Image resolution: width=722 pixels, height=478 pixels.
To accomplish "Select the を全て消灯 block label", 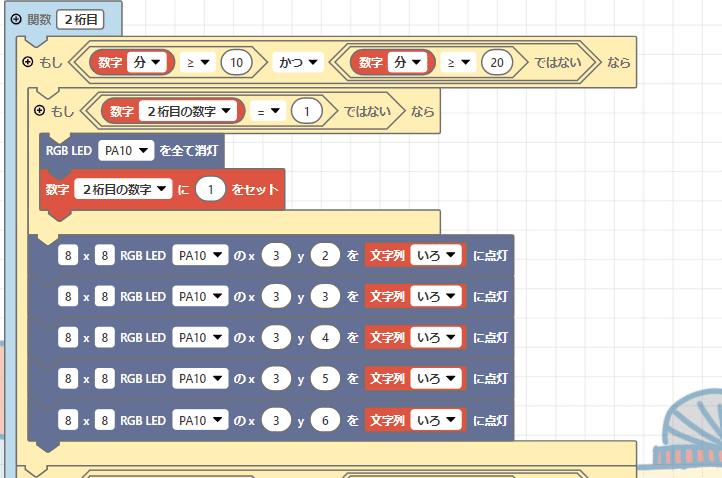I will point(189,151).
